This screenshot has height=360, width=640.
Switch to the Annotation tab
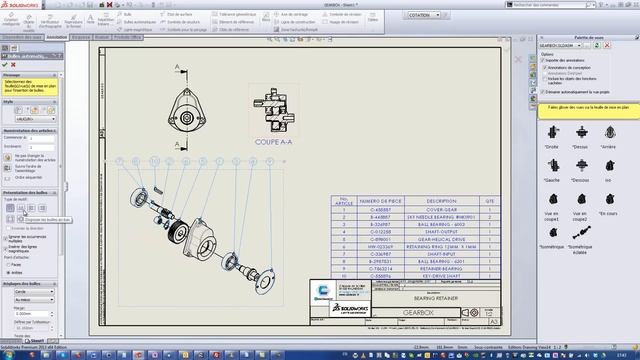pos(56,37)
